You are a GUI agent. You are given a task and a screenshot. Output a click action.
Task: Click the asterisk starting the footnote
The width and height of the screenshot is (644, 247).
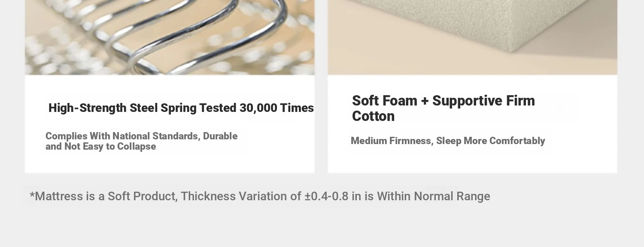(x=32, y=196)
